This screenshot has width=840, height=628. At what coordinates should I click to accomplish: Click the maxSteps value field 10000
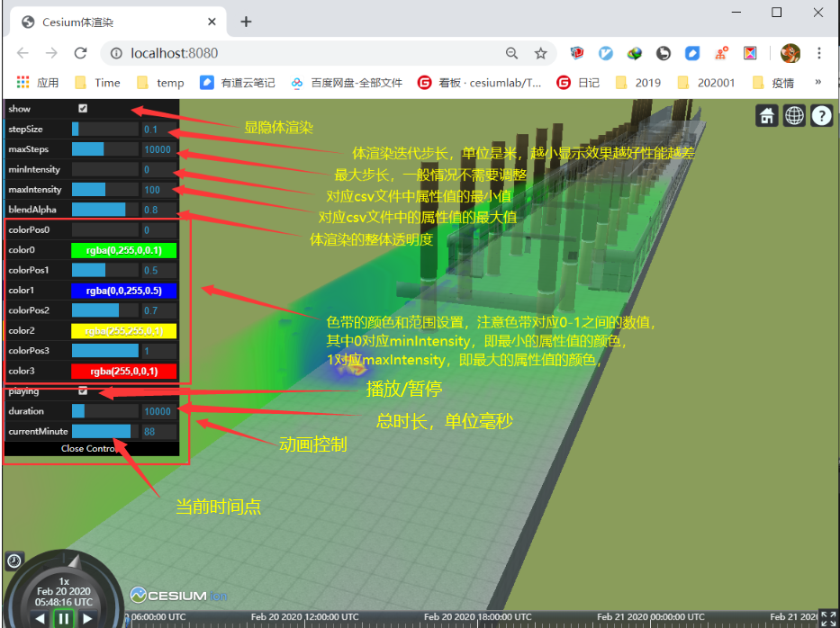pos(159,149)
